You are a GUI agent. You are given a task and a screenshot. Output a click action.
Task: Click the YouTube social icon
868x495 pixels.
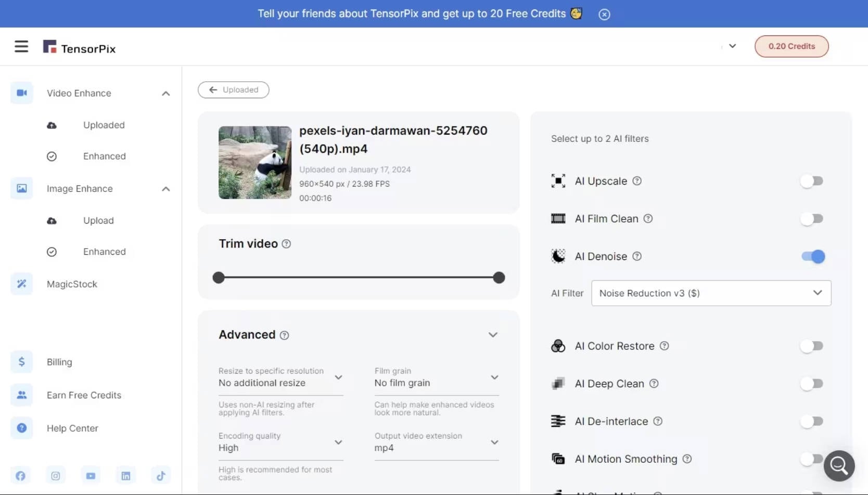[91, 476]
